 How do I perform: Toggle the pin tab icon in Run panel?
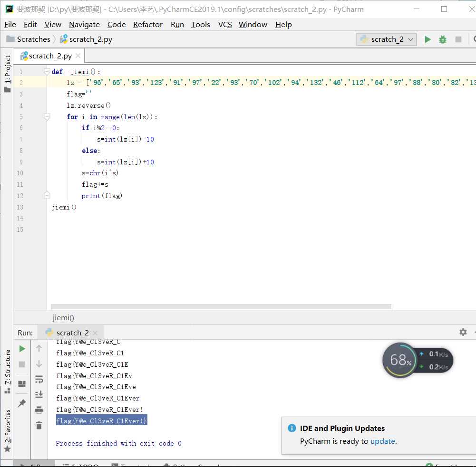(x=22, y=403)
